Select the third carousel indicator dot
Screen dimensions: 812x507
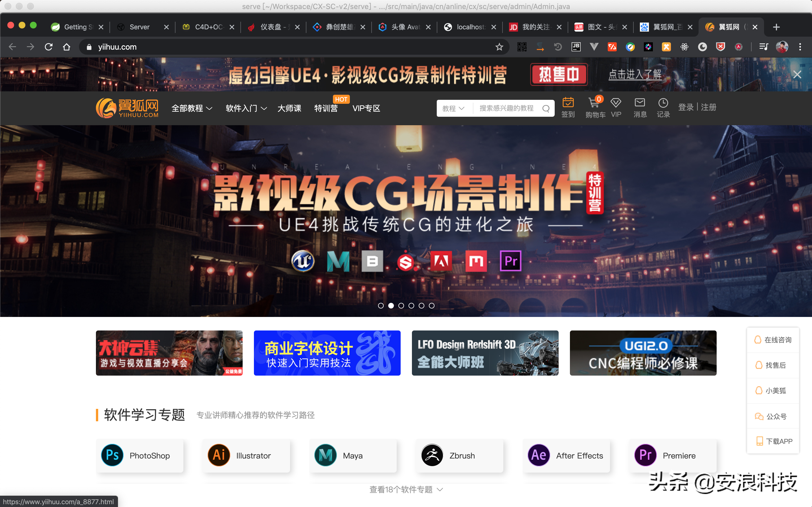pos(401,305)
